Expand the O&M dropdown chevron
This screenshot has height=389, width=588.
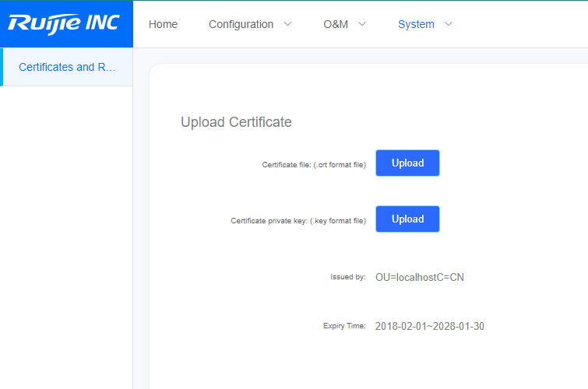pyautogui.click(x=362, y=24)
